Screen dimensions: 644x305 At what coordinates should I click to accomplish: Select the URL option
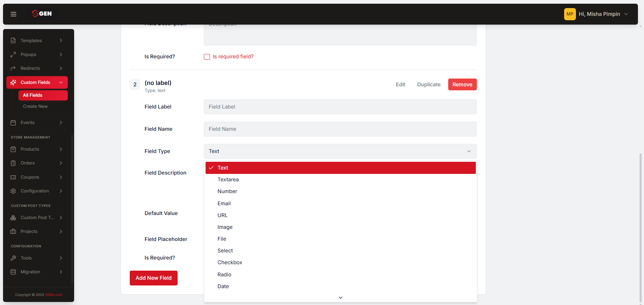[340, 215]
